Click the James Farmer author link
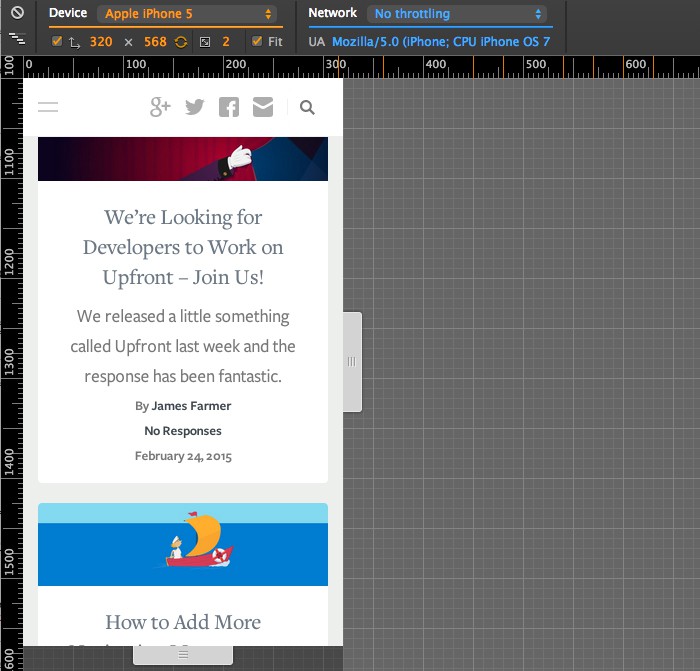Image resolution: width=700 pixels, height=671 pixels. [191, 406]
